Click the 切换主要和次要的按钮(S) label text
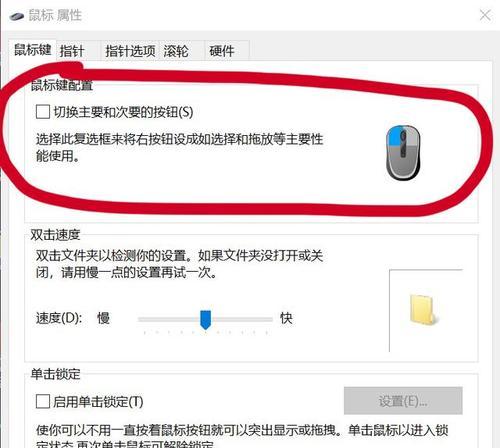Screen dimensions: 500x448 click(123, 112)
